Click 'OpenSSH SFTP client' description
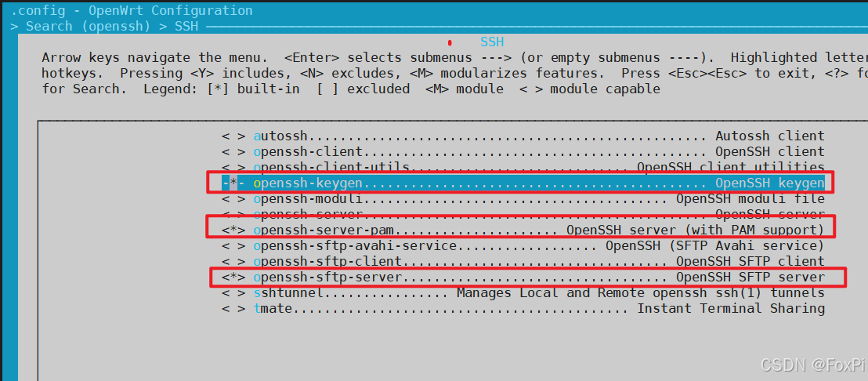 tap(750, 261)
